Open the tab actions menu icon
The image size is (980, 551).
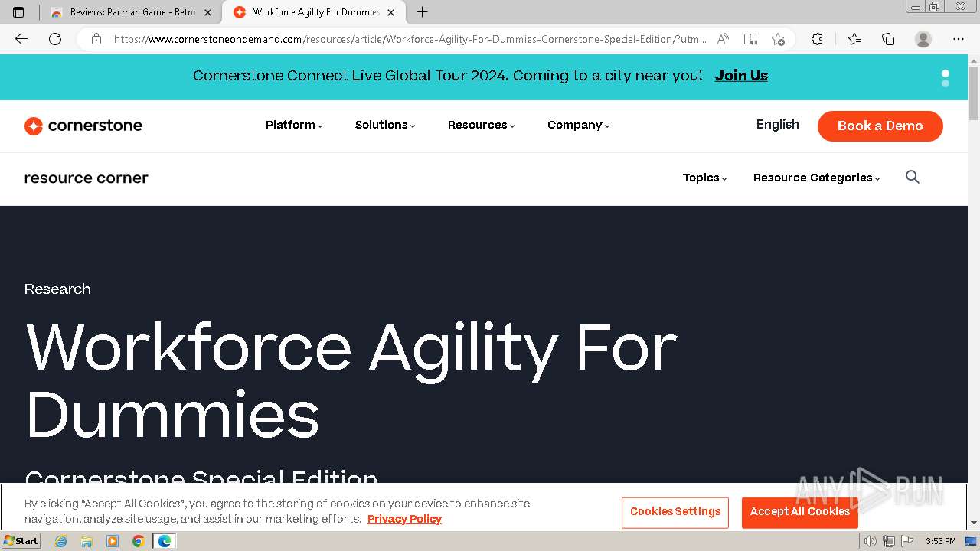(x=19, y=12)
